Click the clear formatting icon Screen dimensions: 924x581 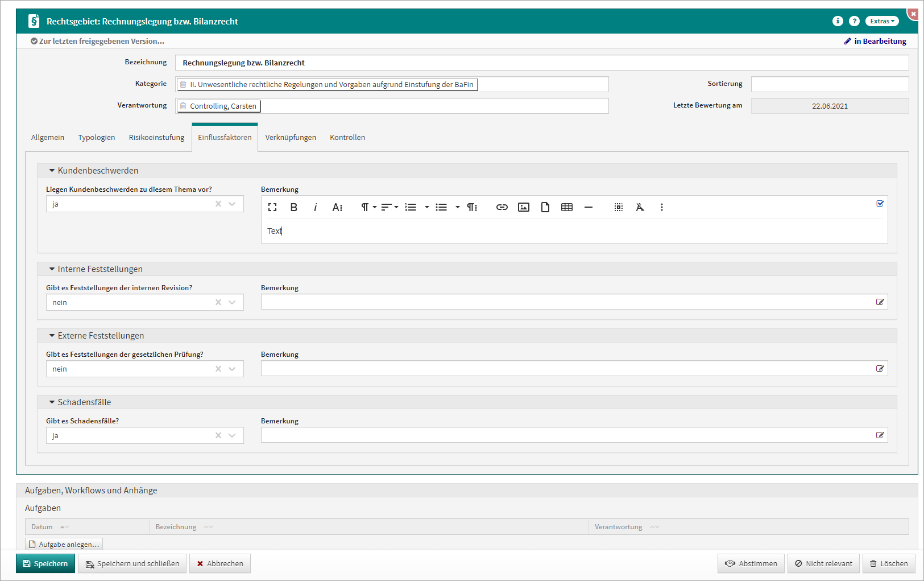tap(640, 207)
